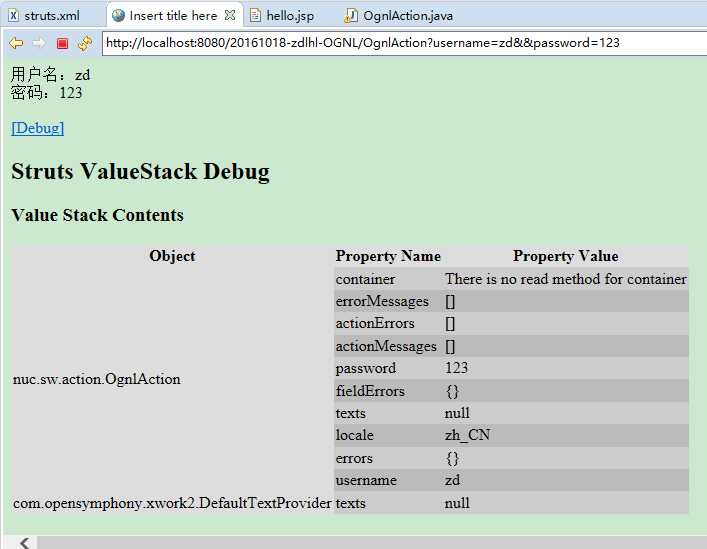This screenshot has width=707, height=549.
Task: Click the password value 123 in table
Action: pyautogui.click(x=456, y=368)
